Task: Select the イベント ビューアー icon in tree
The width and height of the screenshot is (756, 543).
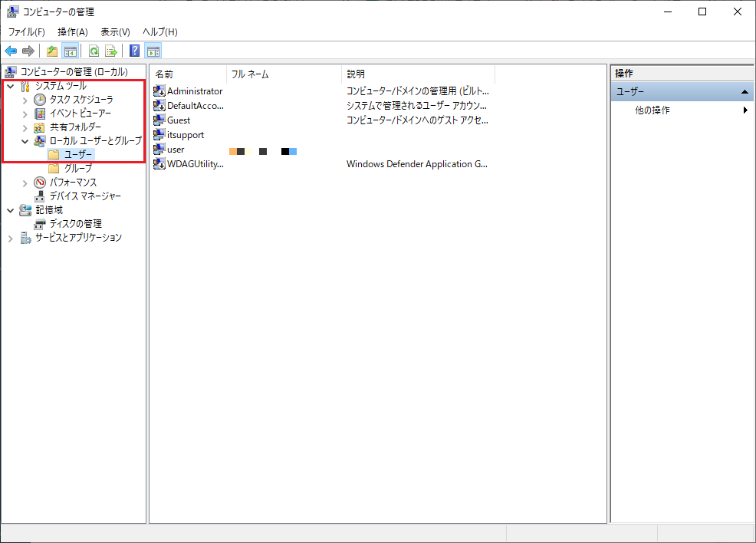Action: pos(40,114)
